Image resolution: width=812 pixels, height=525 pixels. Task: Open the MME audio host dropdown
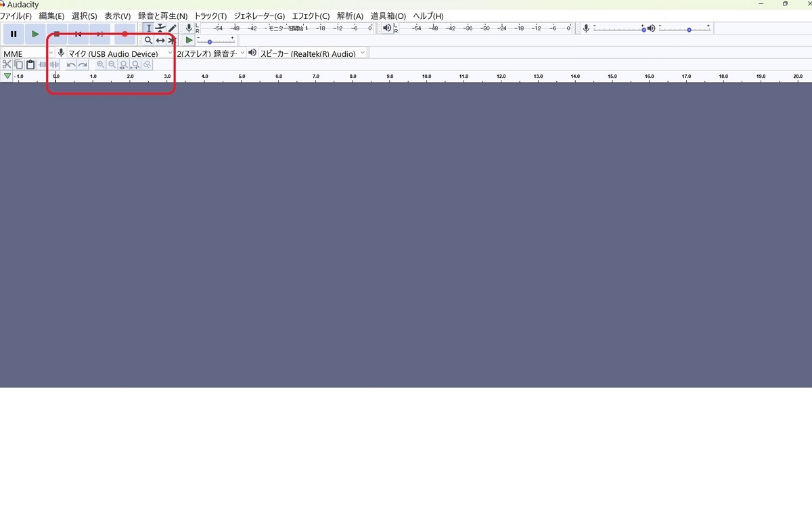pyautogui.click(x=28, y=53)
